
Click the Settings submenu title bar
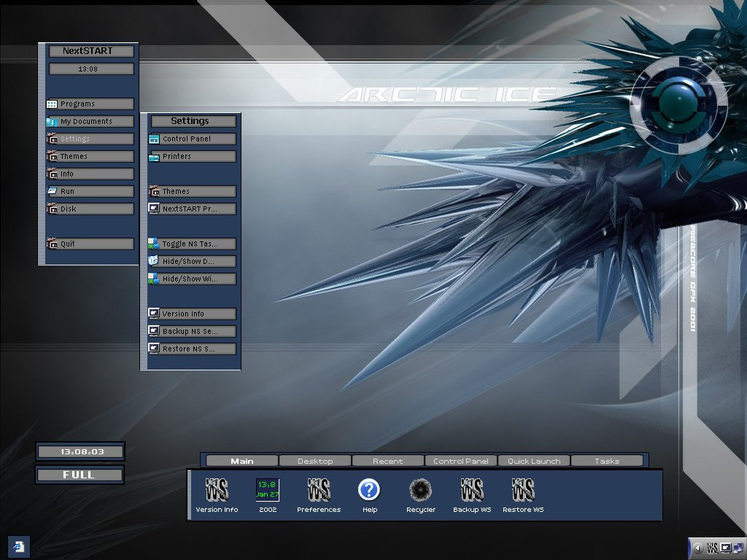[193, 121]
